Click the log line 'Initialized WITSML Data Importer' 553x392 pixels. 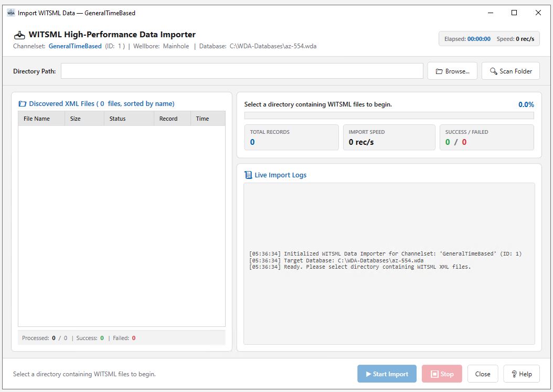coord(385,253)
